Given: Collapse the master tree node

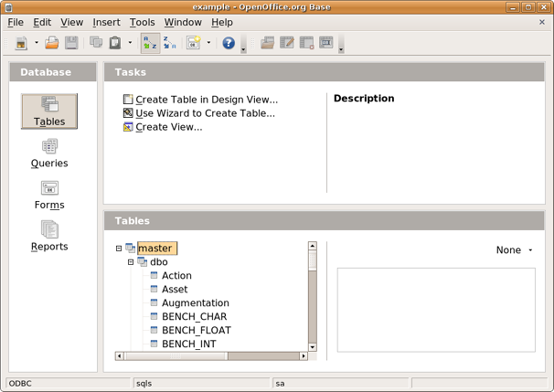Looking at the screenshot, I should click(119, 249).
